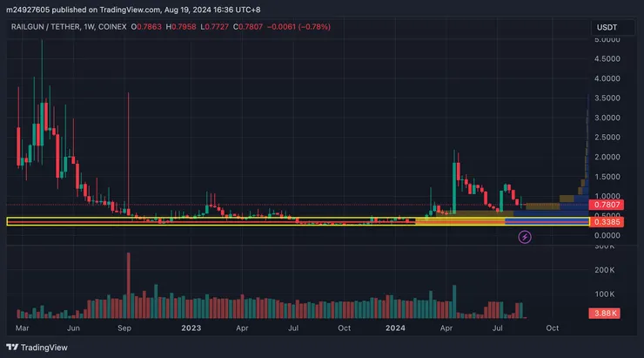Click the 3.88K volume label
This screenshot has width=644, height=358.
coord(604,314)
